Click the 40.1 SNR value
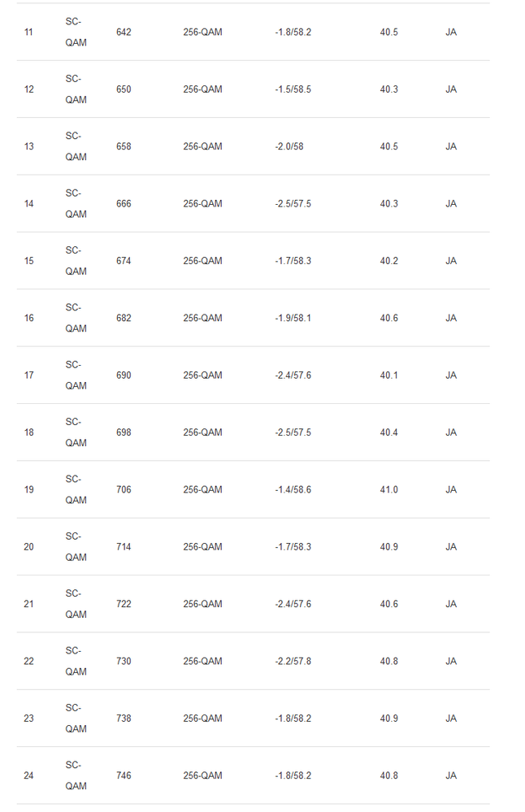 coord(388,376)
